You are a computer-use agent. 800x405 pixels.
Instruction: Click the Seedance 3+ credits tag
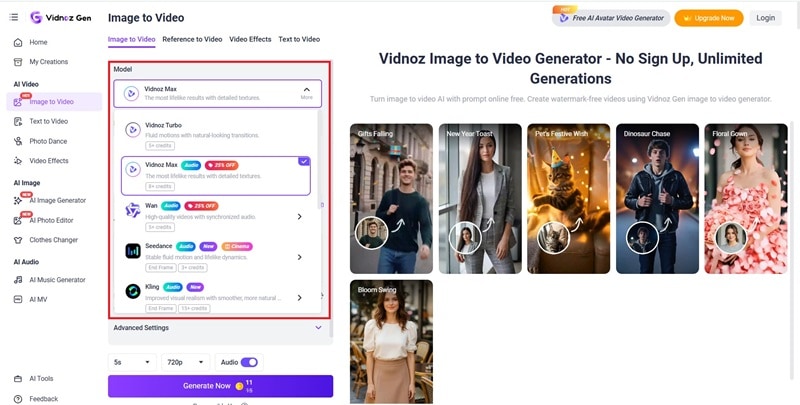pyautogui.click(x=192, y=267)
